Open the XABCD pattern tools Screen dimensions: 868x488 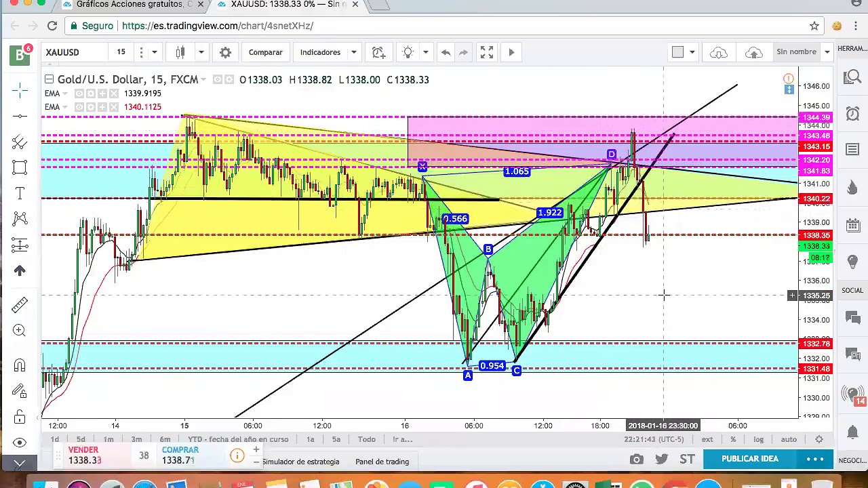point(20,219)
